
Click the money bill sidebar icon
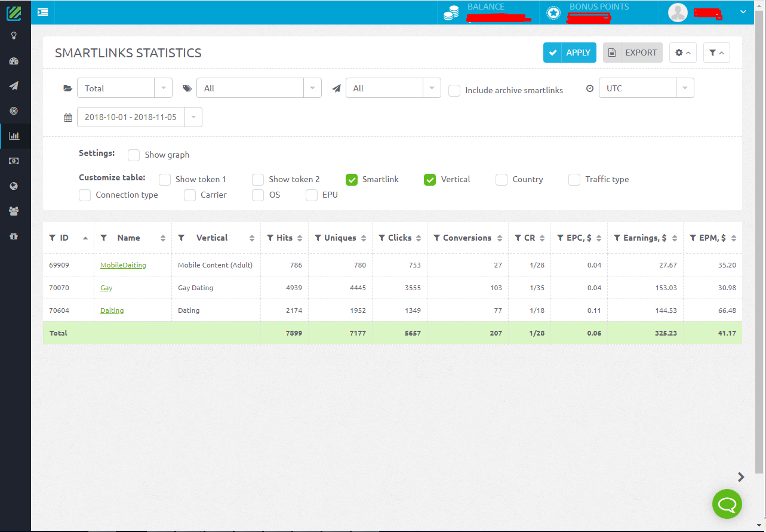pyautogui.click(x=14, y=161)
